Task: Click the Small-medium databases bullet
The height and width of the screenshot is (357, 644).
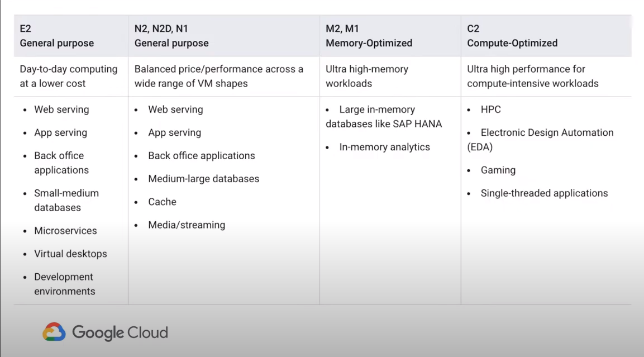Action: click(66, 200)
